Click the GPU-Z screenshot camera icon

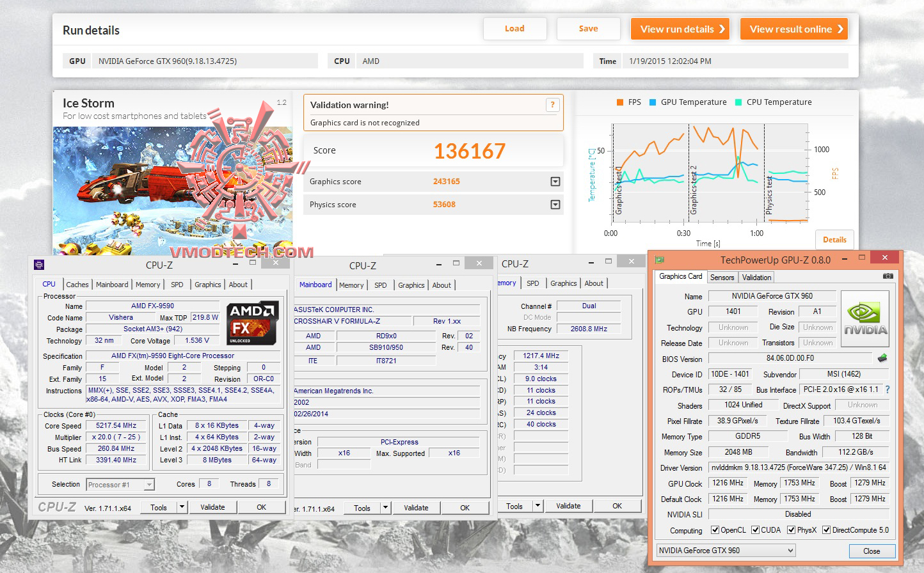[888, 276]
